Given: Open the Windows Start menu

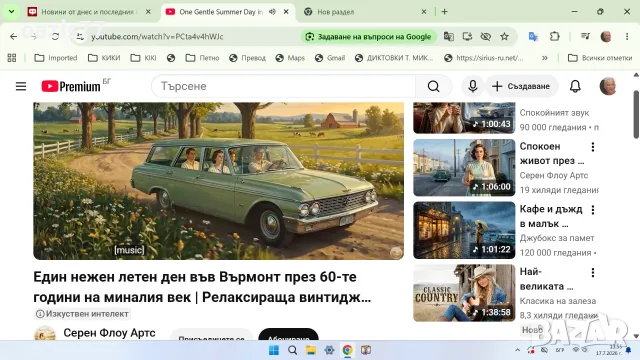Looking at the screenshot, I should (x=274, y=350).
